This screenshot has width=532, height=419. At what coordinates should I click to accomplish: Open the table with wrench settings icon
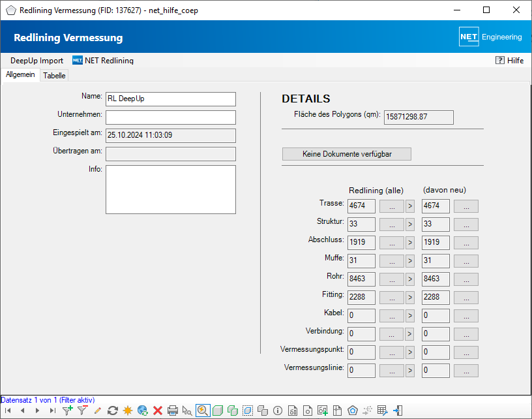[382, 411]
